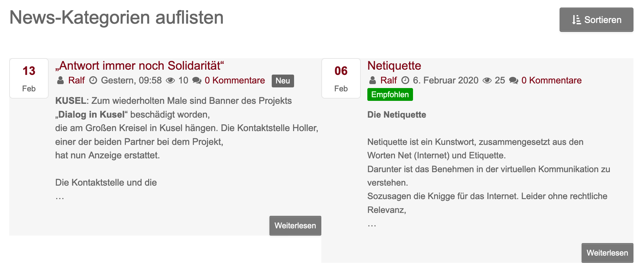Click the green Empfohlen badge

(390, 95)
